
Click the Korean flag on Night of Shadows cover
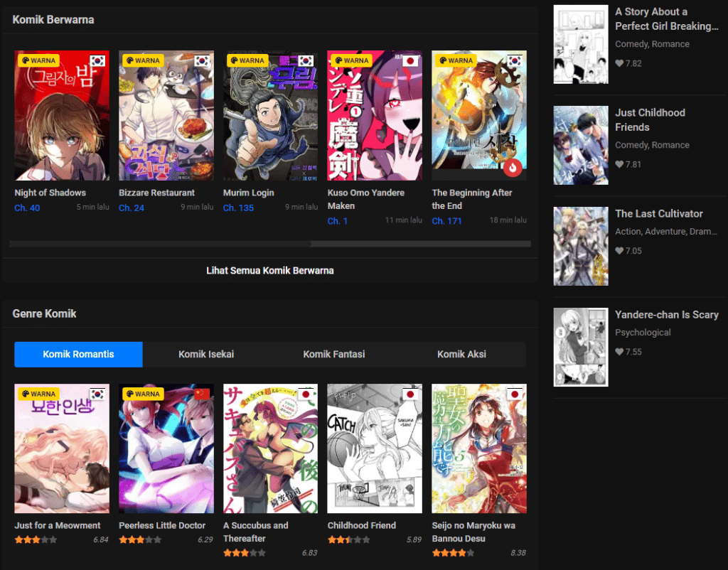pos(97,61)
